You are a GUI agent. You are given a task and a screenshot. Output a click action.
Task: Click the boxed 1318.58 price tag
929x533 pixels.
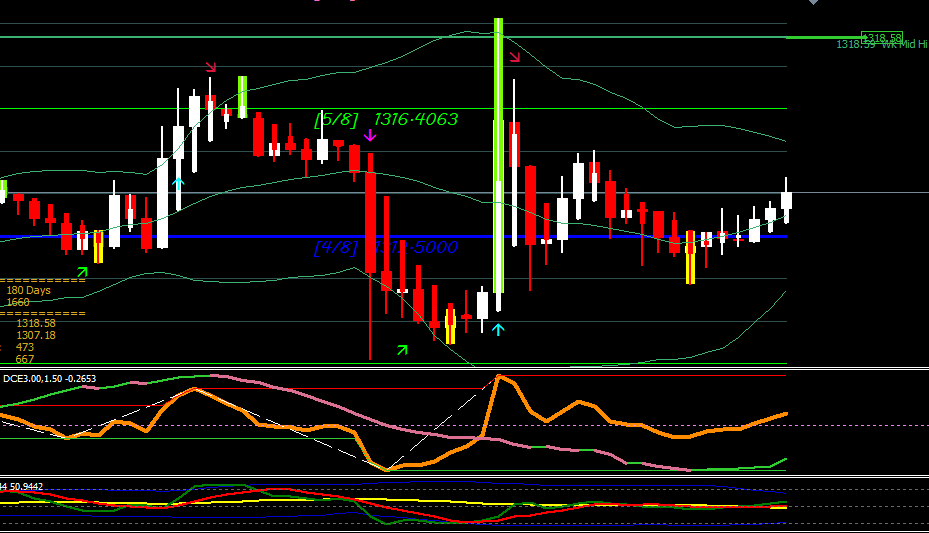point(882,38)
